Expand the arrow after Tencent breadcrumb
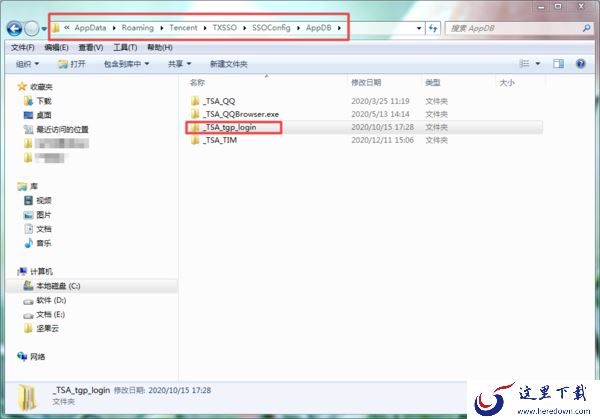 coord(205,28)
